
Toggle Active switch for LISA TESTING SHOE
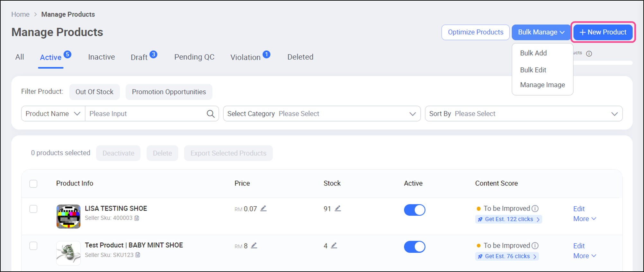coord(414,210)
